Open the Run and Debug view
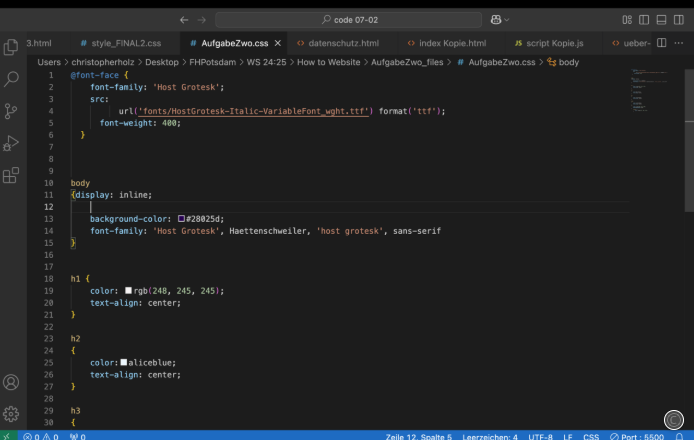Screen dimensions: 694x440 (x=12, y=143)
